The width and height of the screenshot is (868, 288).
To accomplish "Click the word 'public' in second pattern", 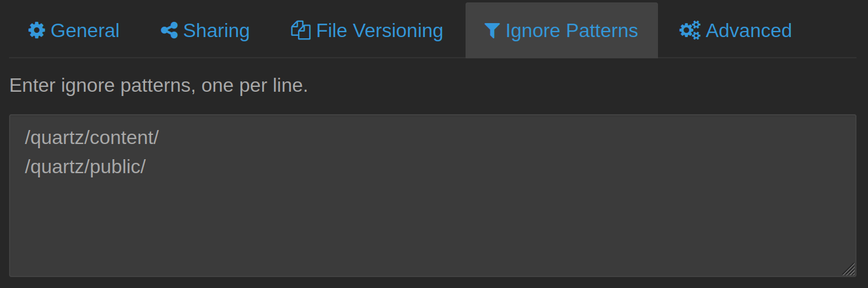I will (x=115, y=167).
